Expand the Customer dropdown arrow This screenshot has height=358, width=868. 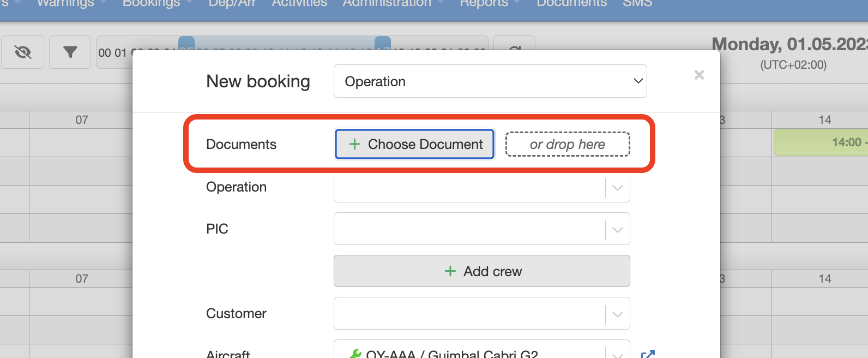(617, 314)
